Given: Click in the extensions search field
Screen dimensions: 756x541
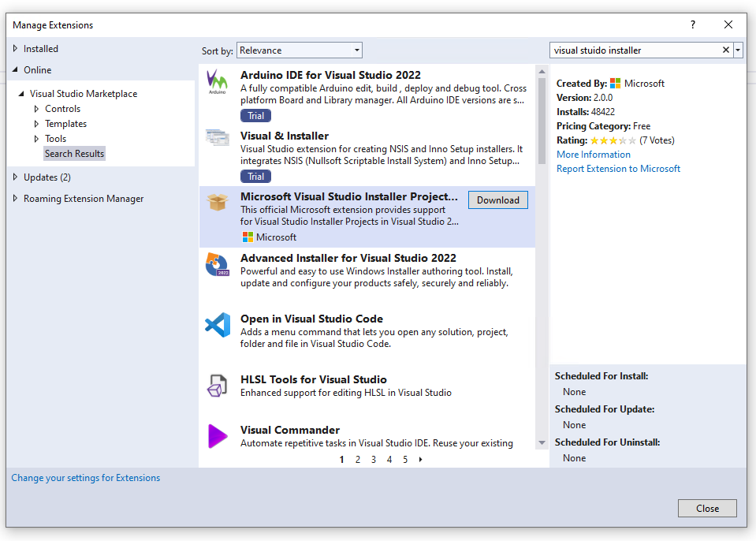Looking at the screenshot, I should 635,50.
